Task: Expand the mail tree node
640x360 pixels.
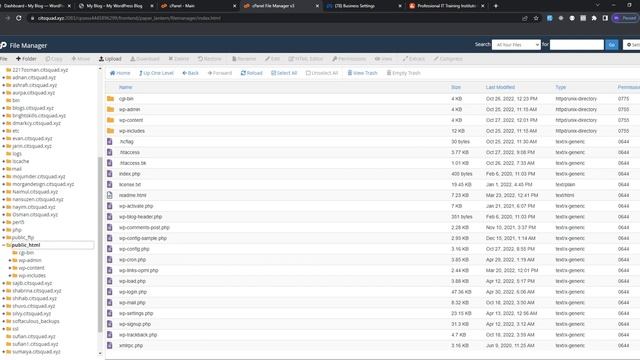Action: [4, 169]
